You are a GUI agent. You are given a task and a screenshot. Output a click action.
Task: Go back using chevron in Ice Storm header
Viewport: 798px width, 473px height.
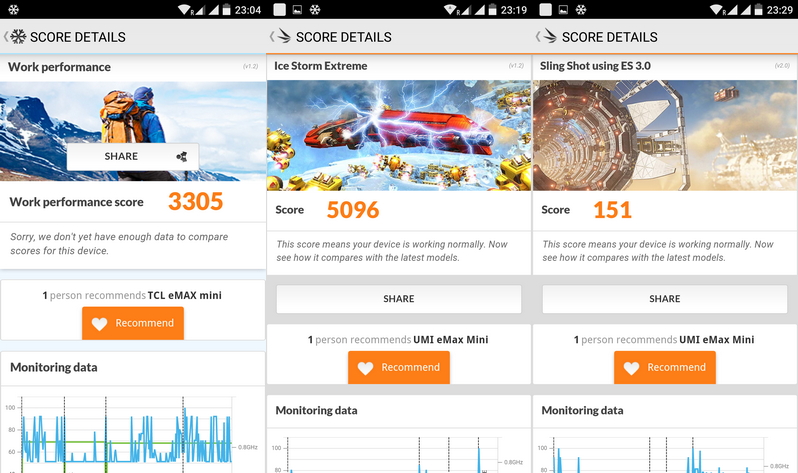[272, 37]
